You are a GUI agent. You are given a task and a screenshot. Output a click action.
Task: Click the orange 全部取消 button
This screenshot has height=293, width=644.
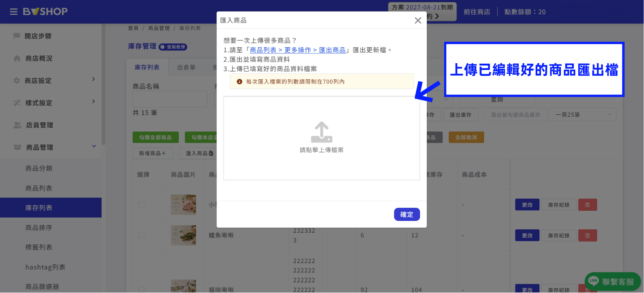coord(466,137)
